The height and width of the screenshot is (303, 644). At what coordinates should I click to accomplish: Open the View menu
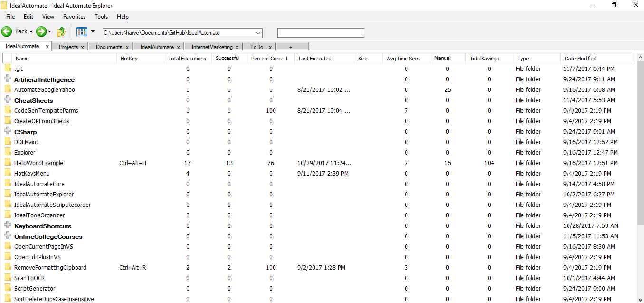(48, 17)
